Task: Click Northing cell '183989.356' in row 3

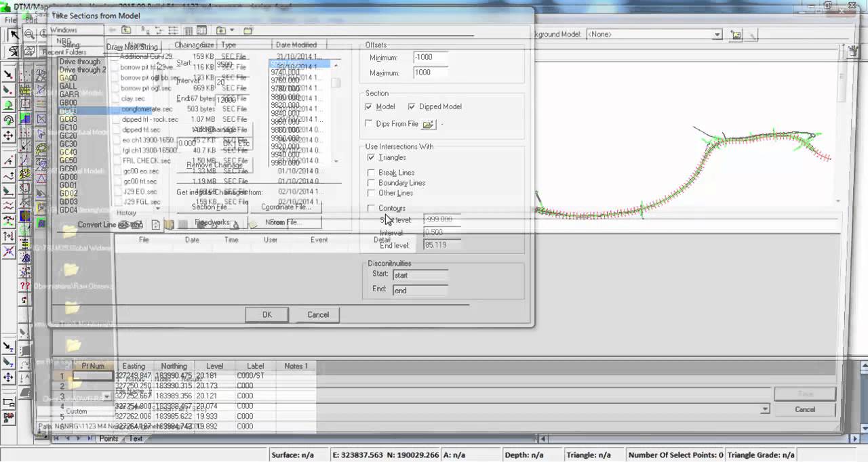Action: pos(174,396)
